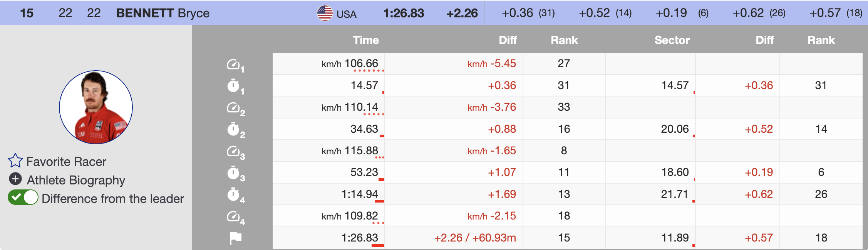
Task: Click the intermediate 3 stopwatch icon
Action: point(233,173)
